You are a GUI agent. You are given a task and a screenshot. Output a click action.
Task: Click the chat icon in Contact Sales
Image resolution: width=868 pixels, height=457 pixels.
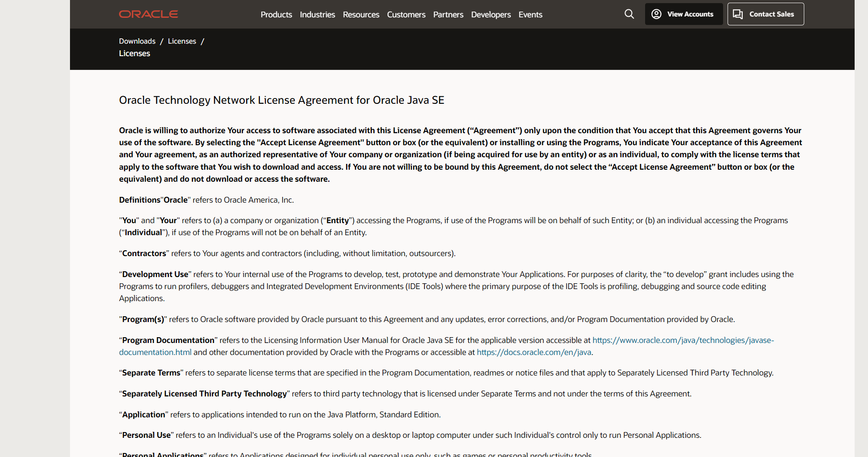[x=738, y=14]
